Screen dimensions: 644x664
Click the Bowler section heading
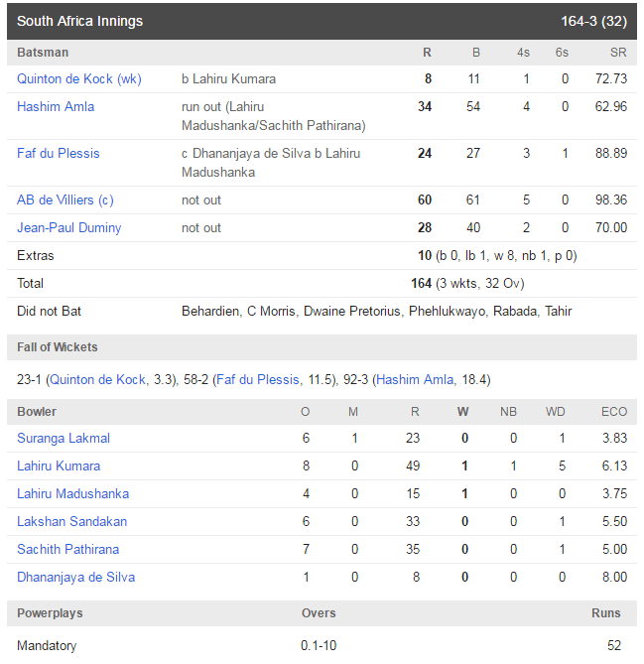(x=37, y=412)
